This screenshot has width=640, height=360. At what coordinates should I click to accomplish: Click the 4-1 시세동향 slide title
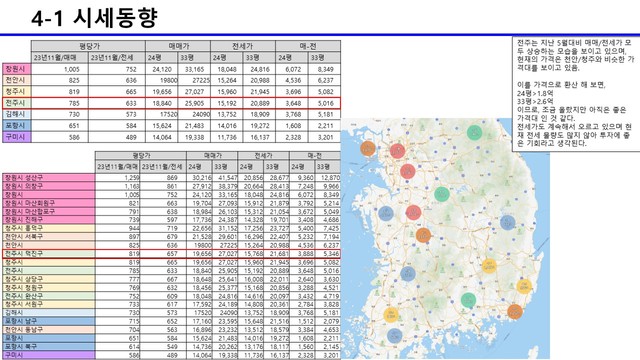[x=94, y=18]
